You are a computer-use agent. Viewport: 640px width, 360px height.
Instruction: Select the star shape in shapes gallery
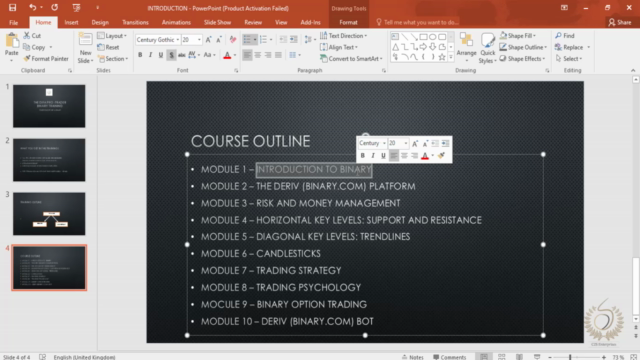442,57
